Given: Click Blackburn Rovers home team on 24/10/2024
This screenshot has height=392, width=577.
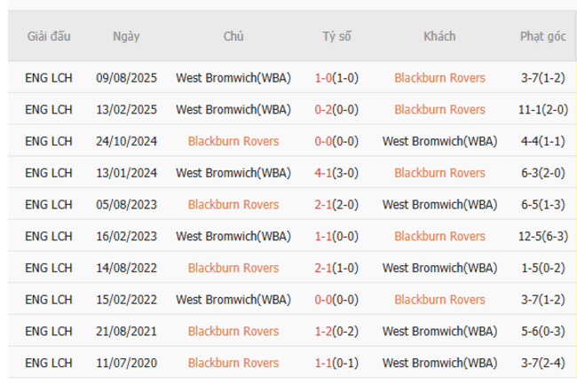Looking at the screenshot, I should point(233,141).
